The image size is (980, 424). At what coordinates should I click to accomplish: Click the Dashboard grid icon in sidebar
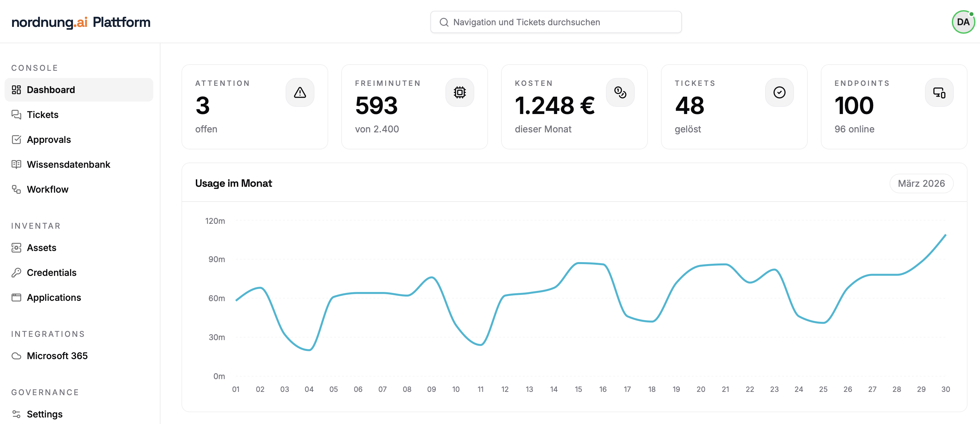(x=16, y=90)
